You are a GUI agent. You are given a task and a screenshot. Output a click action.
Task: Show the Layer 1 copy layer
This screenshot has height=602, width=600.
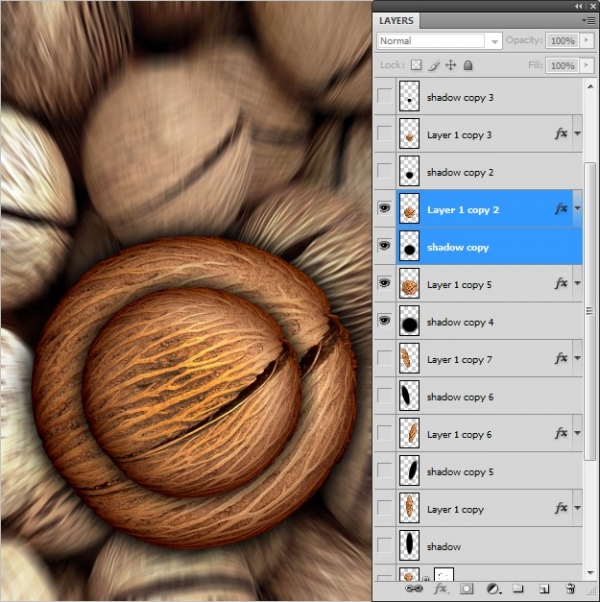coord(385,508)
